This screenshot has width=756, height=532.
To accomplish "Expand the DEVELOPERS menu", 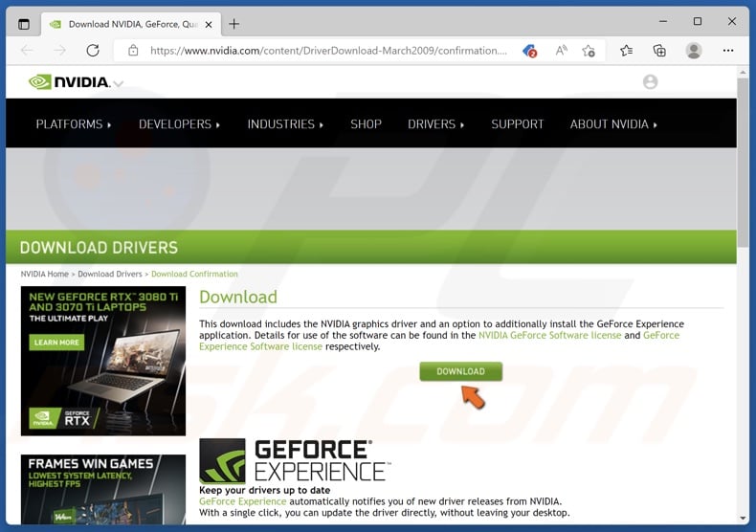I will coord(179,124).
